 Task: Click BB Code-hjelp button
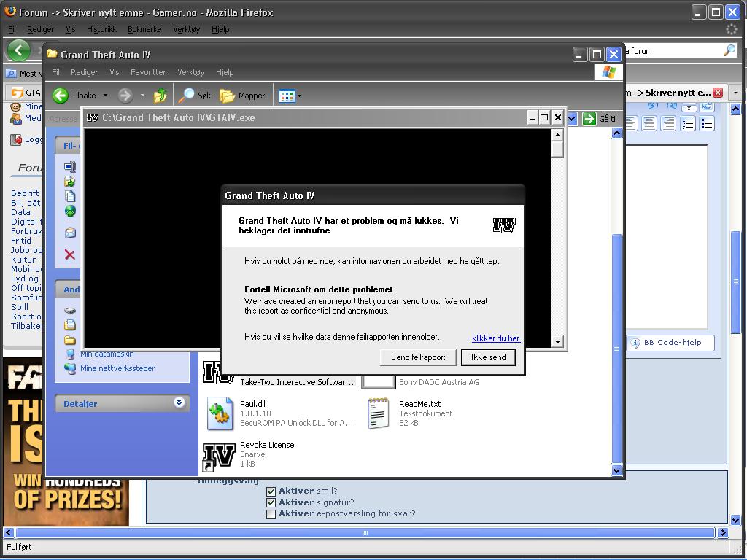(x=671, y=343)
